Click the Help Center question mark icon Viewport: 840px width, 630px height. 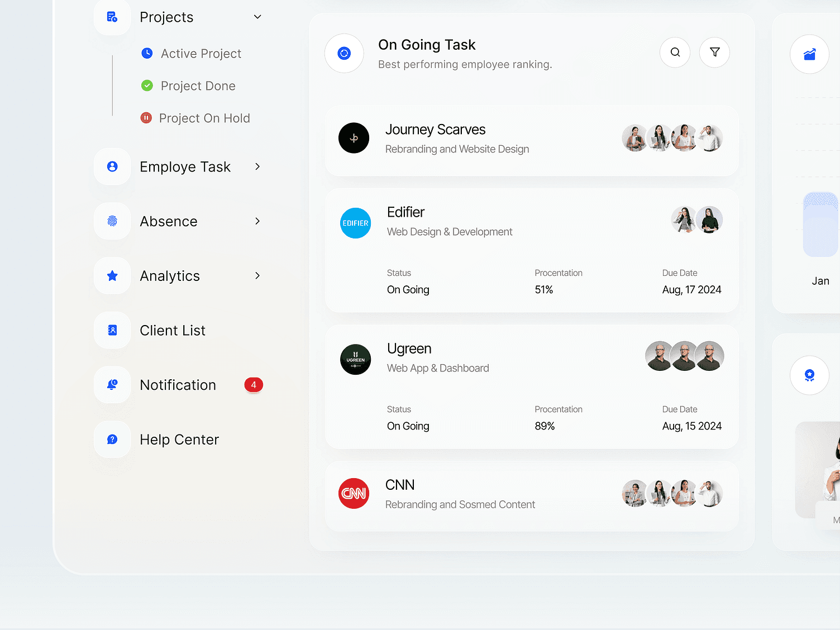(112, 440)
